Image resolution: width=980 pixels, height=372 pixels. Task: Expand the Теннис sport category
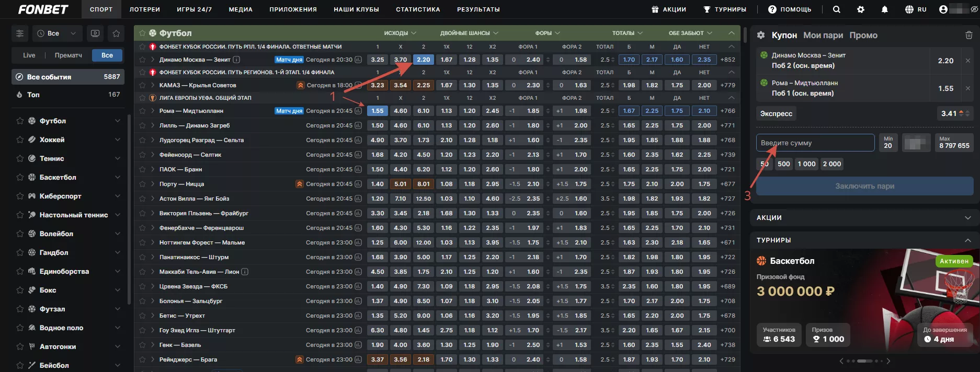click(x=117, y=158)
